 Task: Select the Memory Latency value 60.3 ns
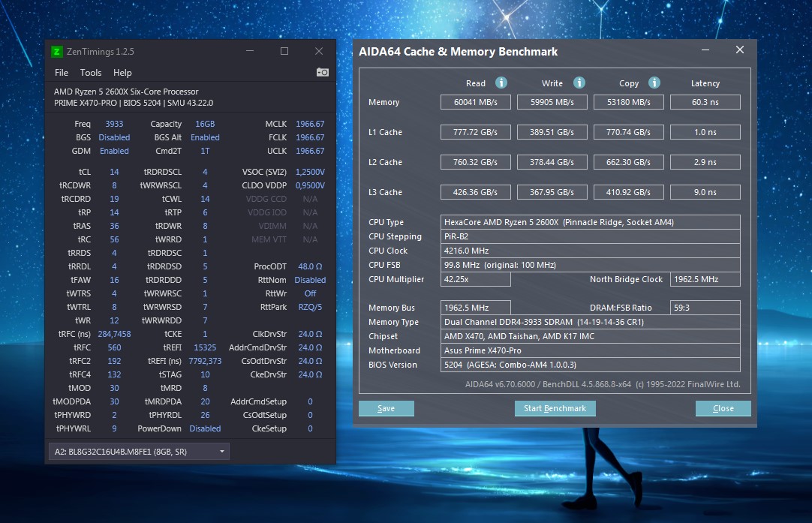[705, 102]
